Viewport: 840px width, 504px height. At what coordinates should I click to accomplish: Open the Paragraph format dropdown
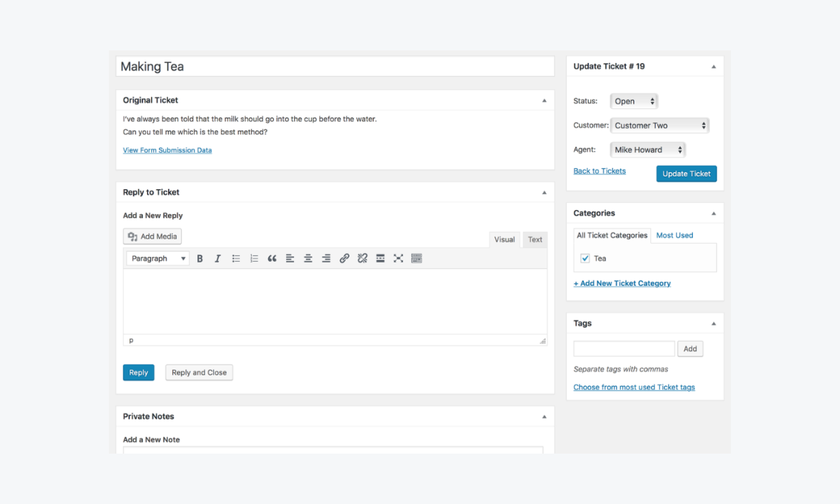pyautogui.click(x=157, y=258)
